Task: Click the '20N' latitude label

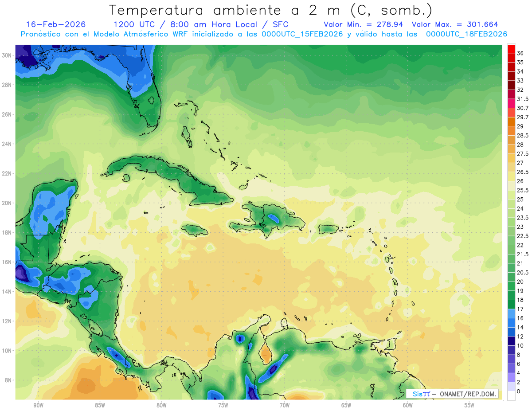Action: pyautogui.click(x=8, y=203)
